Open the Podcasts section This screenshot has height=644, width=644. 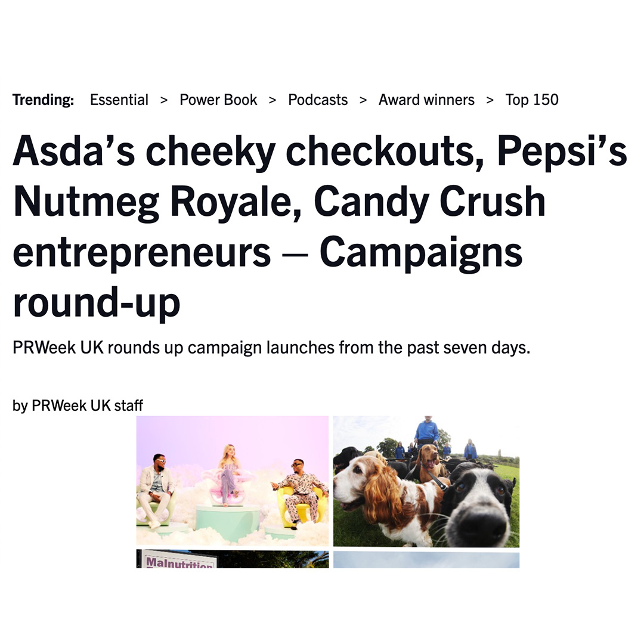[x=317, y=100]
